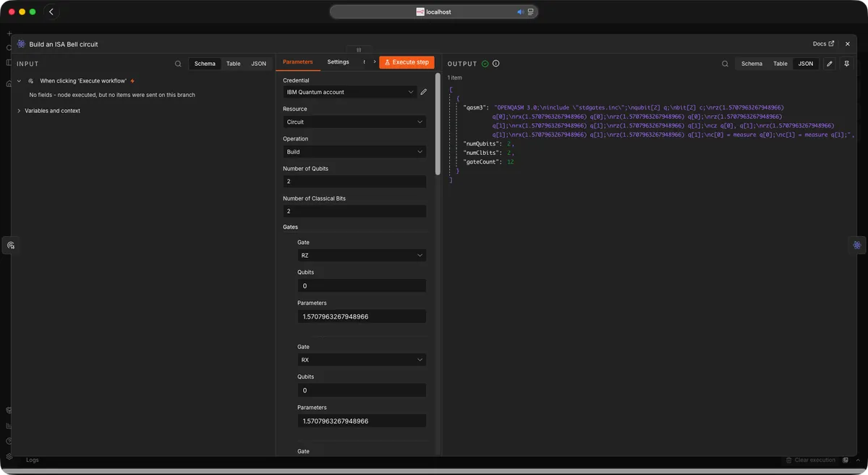Image resolution: width=868 pixels, height=475 pixels.
Task: Click the Parameters field under RX gate
Action: tap(362, 421)
